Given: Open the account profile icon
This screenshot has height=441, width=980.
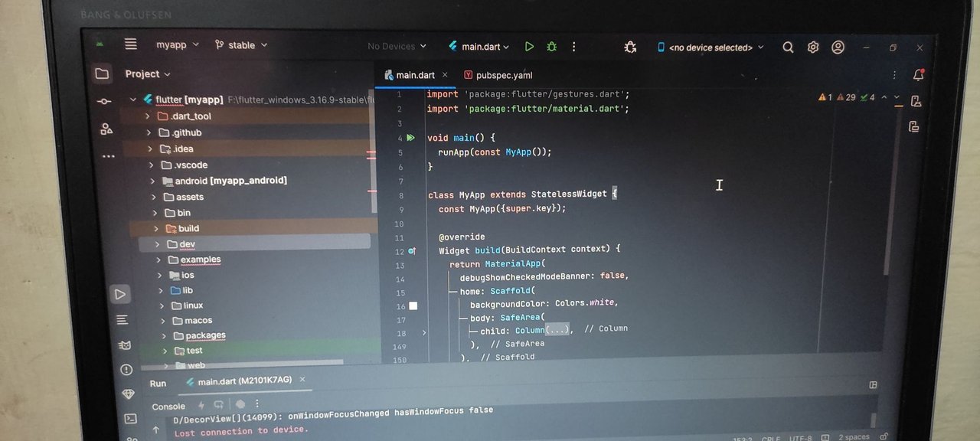Looking at the screenshot, I should [838, 47].
